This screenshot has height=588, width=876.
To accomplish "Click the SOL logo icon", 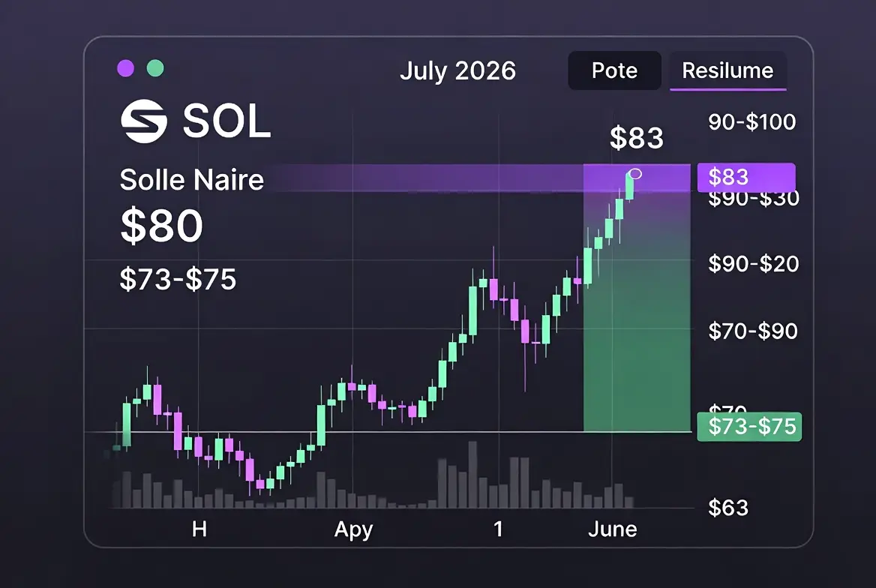I will pyautogui.click(x=144, y=121).
